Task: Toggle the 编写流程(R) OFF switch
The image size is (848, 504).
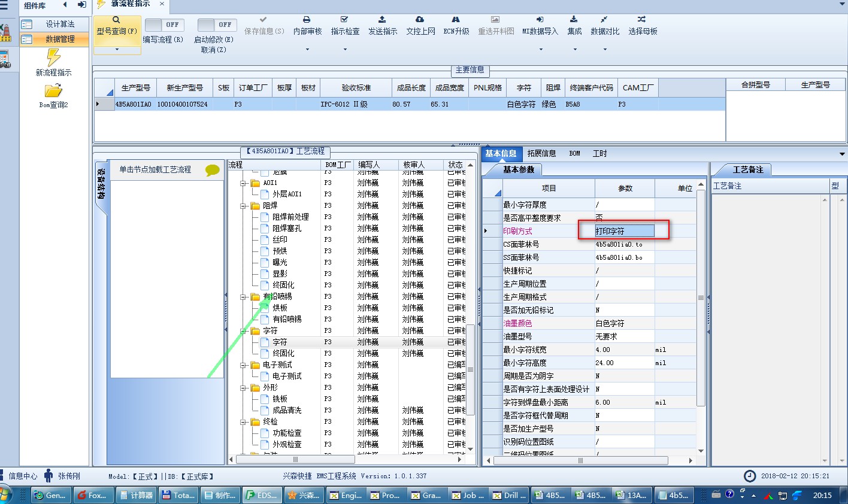Action: 164,25
